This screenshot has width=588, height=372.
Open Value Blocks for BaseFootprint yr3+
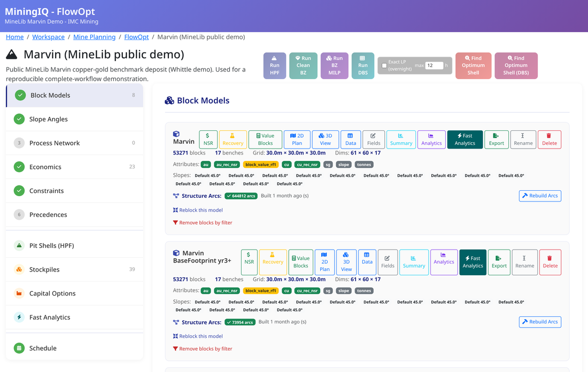[300, 262]
